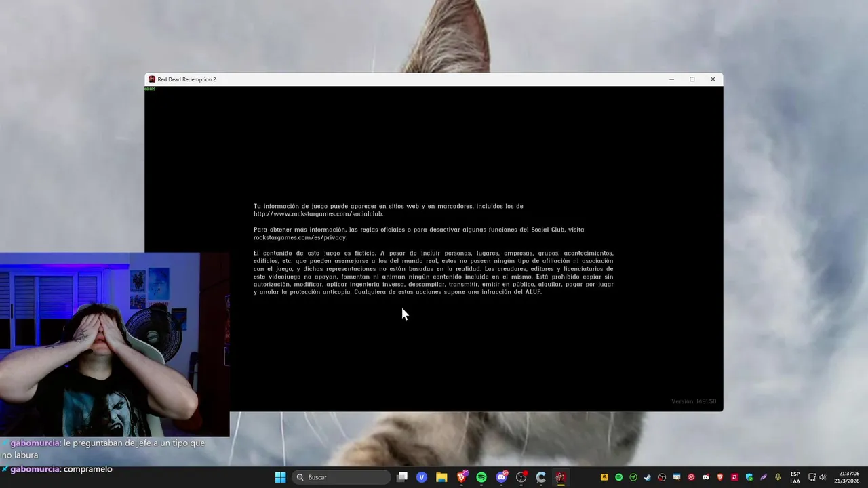Click the Versión 1491.50 label
This screenshot has width=868, height=488.
[694, 401]
